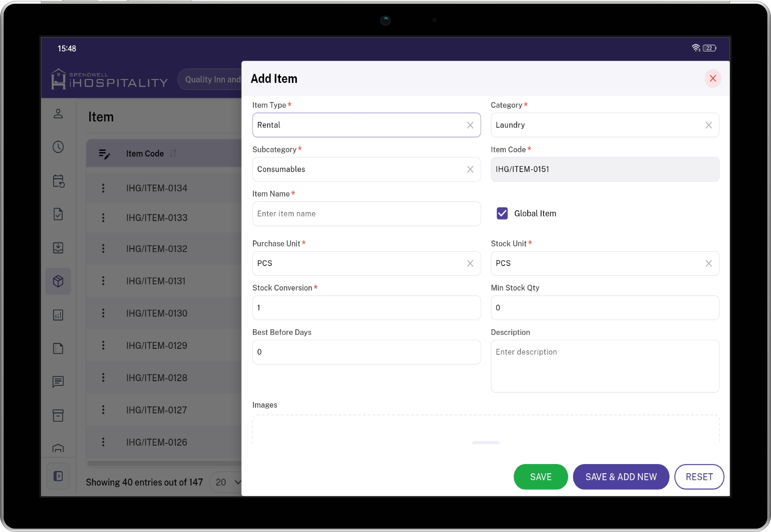The height and width of the screenshot is (532, 771).
Task: Open the Stock Unit dropdown
Action: (x=605, y=264)
